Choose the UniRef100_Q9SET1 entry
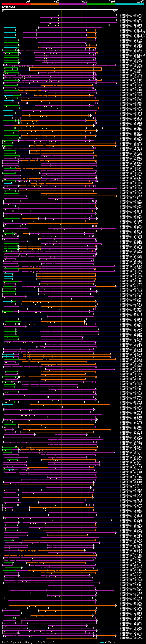146x644 pixels. pos(131,118)
